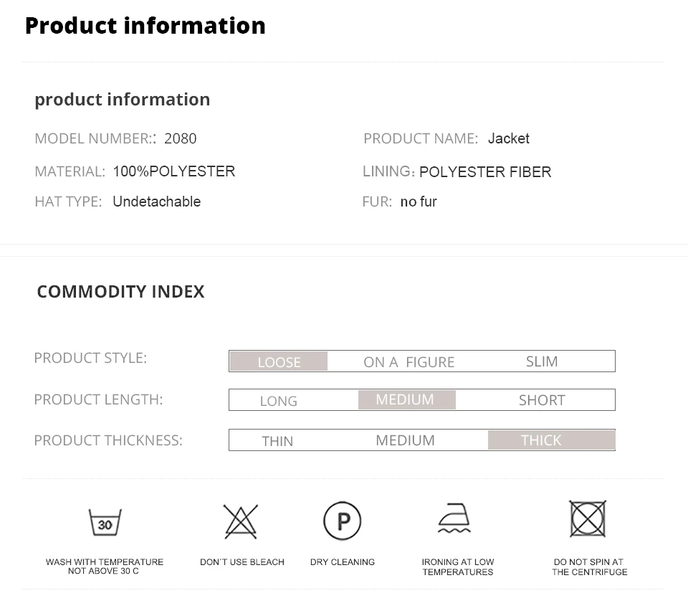Select the ON A FIGURE style option
Screen dimensions: 688x616
tap(408, 362)
